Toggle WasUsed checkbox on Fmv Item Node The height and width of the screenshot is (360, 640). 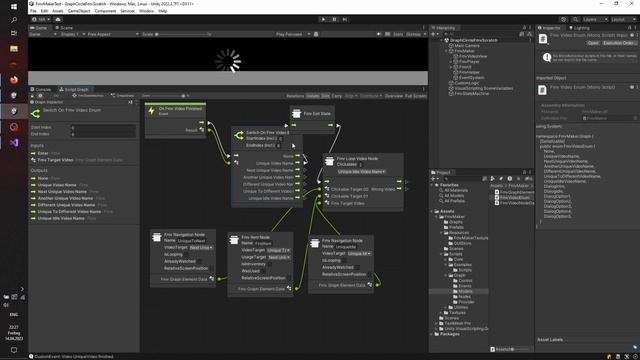264,271
